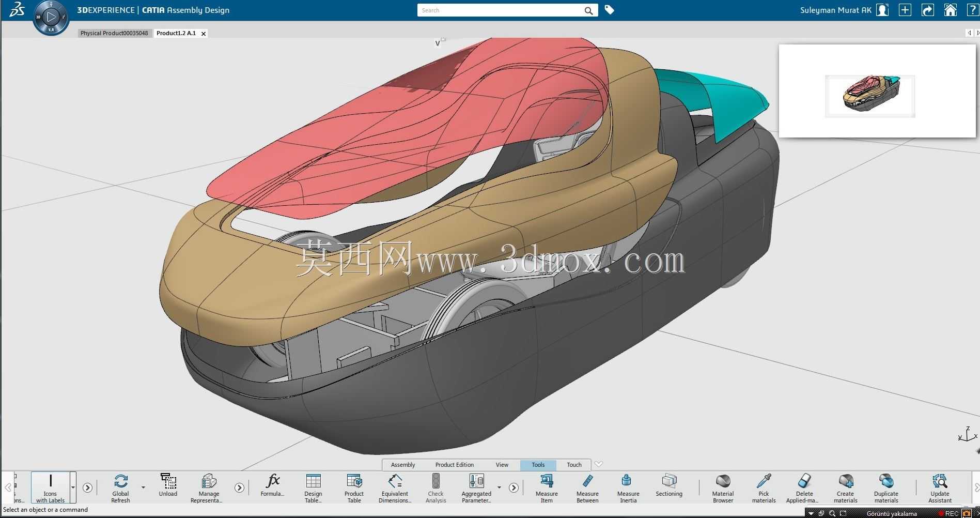Click the tag icon beside search
This screenshot has height=518, width=980.
point(610,10)
